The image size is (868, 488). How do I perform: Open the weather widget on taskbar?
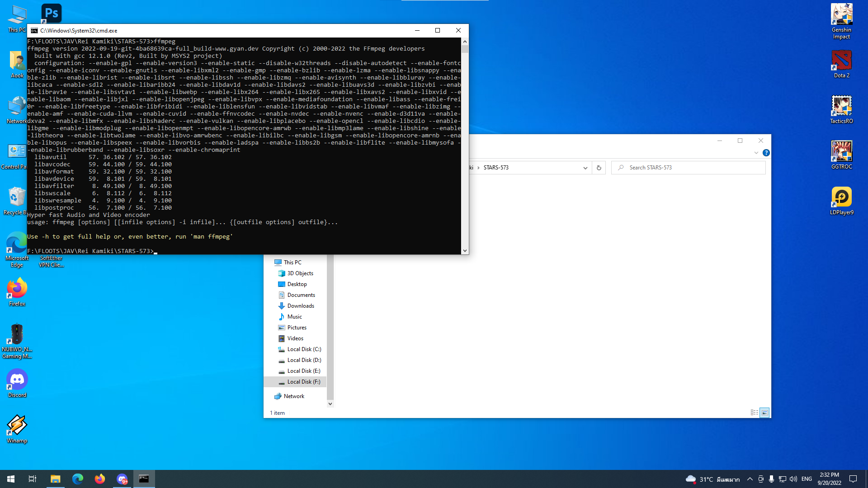(712, 479)
